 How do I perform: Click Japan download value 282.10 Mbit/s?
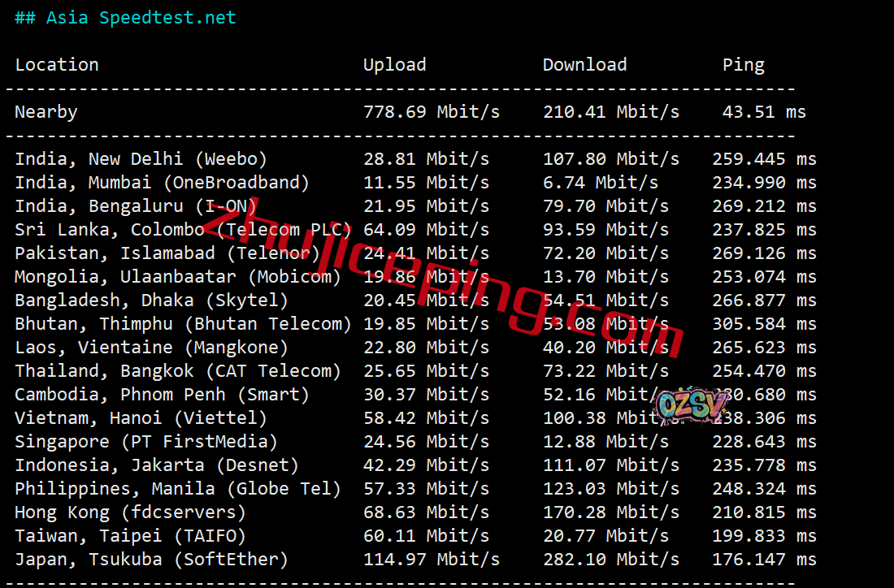(x=610, y=560)
